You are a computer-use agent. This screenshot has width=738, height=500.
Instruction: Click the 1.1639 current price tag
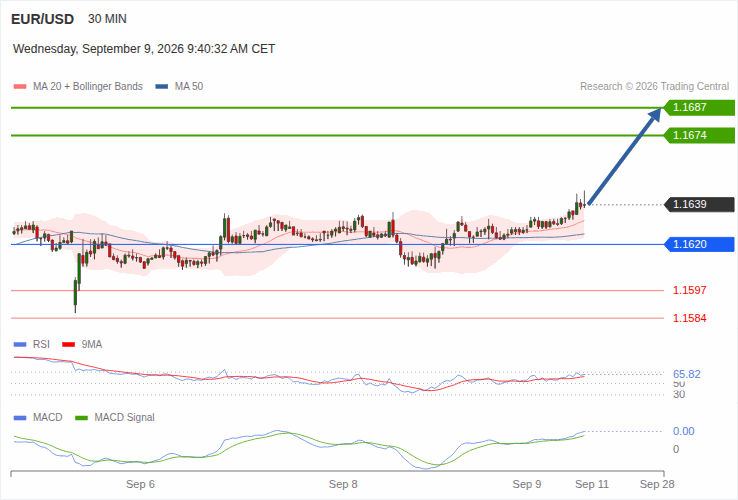(x=699, y=204)
